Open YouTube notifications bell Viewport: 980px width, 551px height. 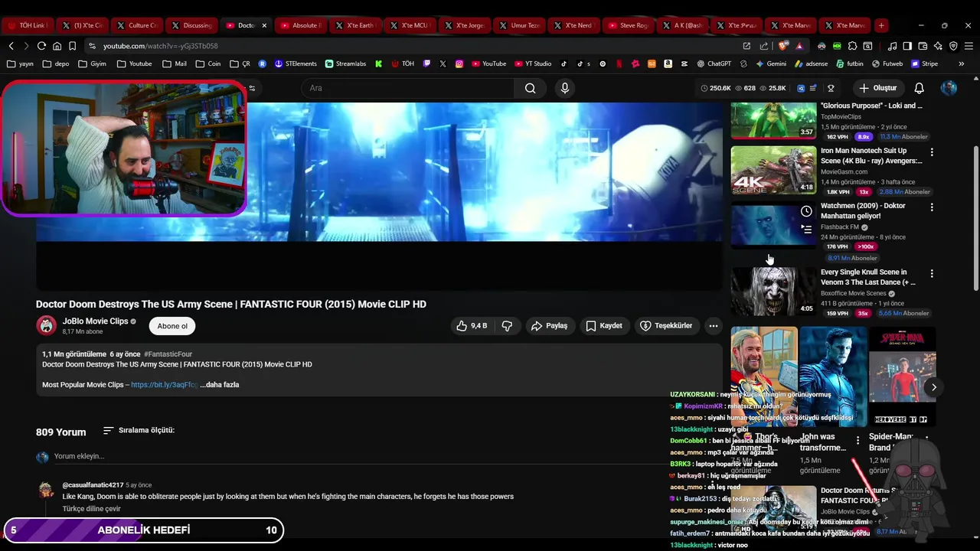pos(919,88)
